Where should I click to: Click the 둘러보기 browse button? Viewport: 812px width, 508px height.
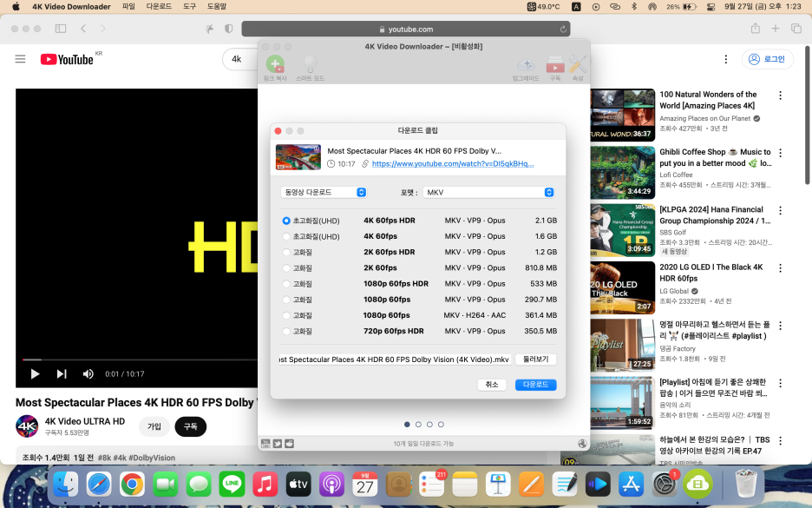coord(535,360)
